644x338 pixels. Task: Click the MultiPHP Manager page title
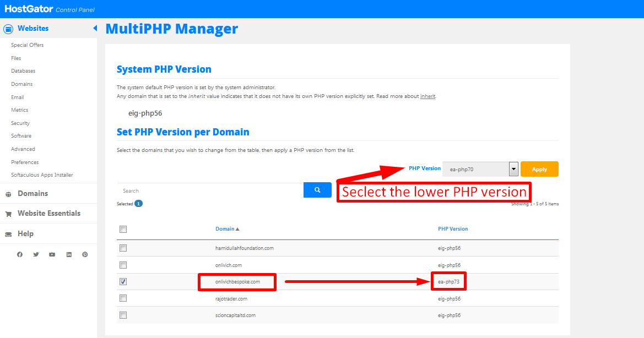pyautogui.click(x=172, y=29)
